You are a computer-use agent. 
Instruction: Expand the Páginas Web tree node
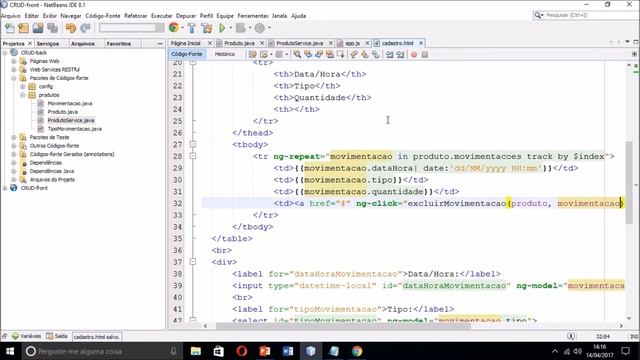coord(14,61)
